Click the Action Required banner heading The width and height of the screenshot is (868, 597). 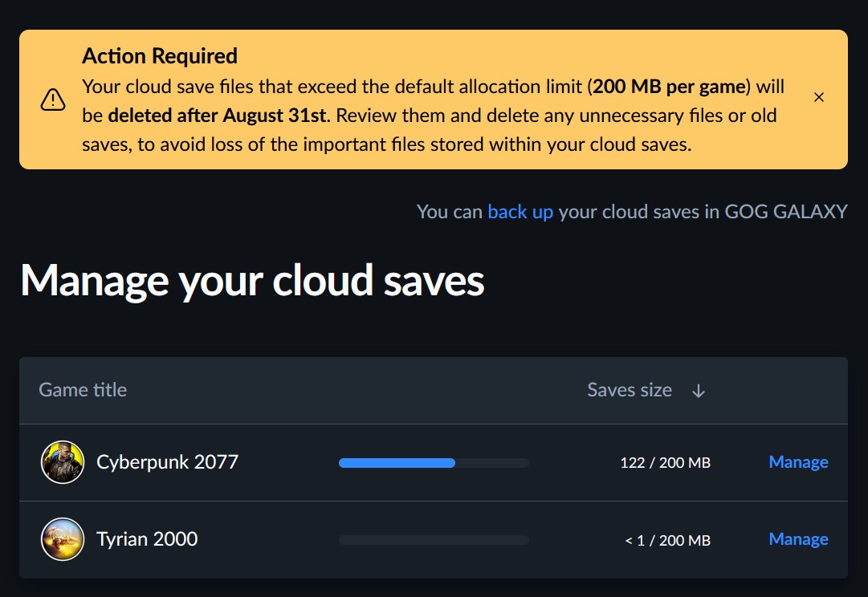click(x=160, y=56)
